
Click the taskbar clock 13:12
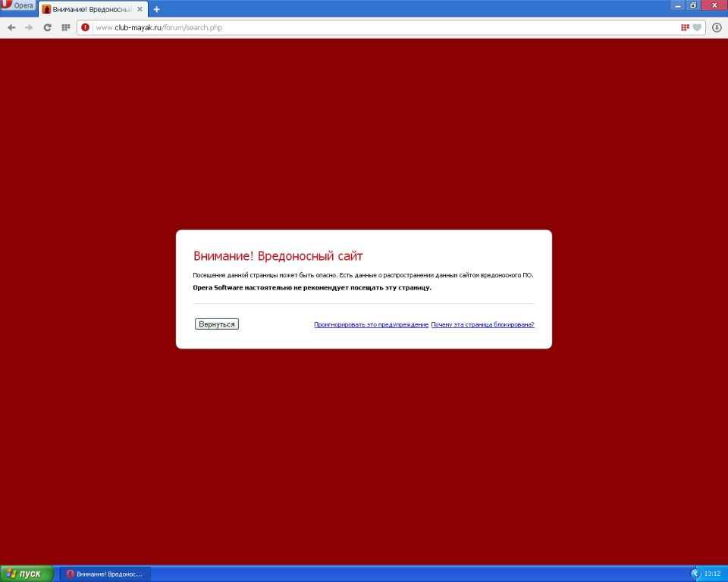tap(712, 574)
